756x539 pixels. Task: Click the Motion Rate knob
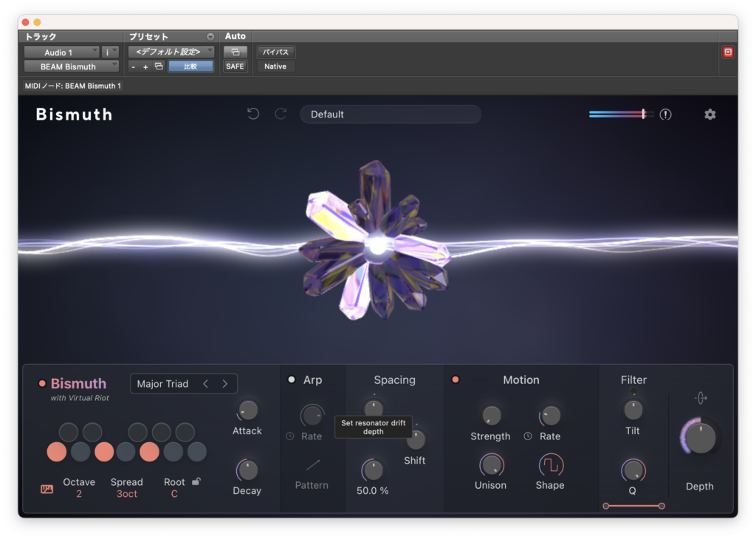[x=550, y=415]
